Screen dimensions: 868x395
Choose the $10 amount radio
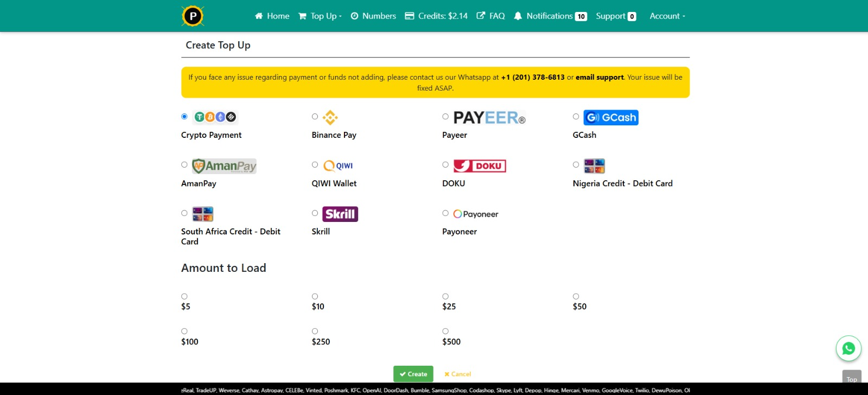pyautogui.click(x=315, y=296)
